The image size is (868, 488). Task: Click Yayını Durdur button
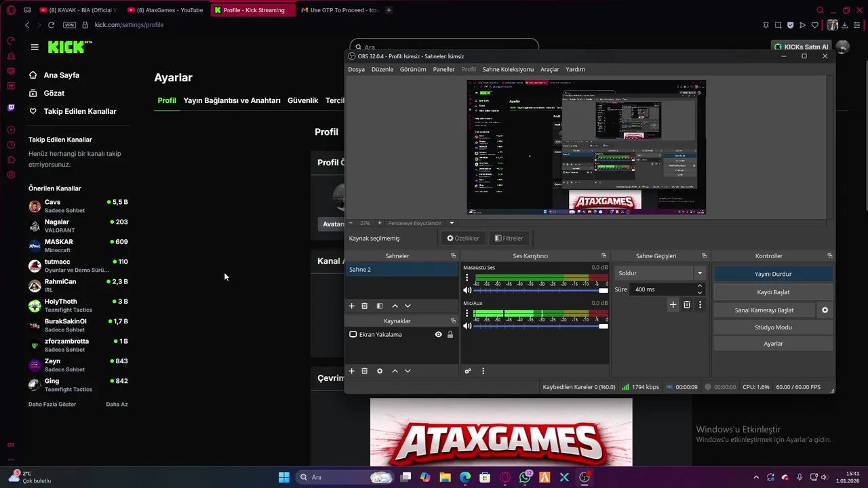tap(773, 274)
